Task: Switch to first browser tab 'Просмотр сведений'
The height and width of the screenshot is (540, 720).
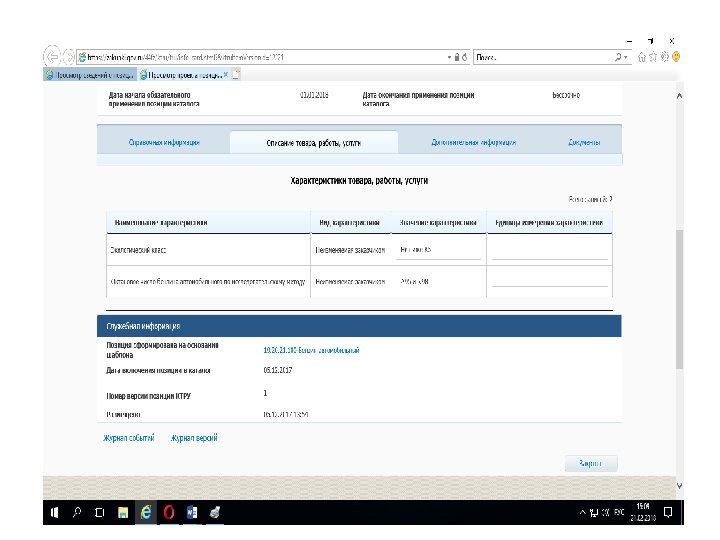Action: (90, 74)
